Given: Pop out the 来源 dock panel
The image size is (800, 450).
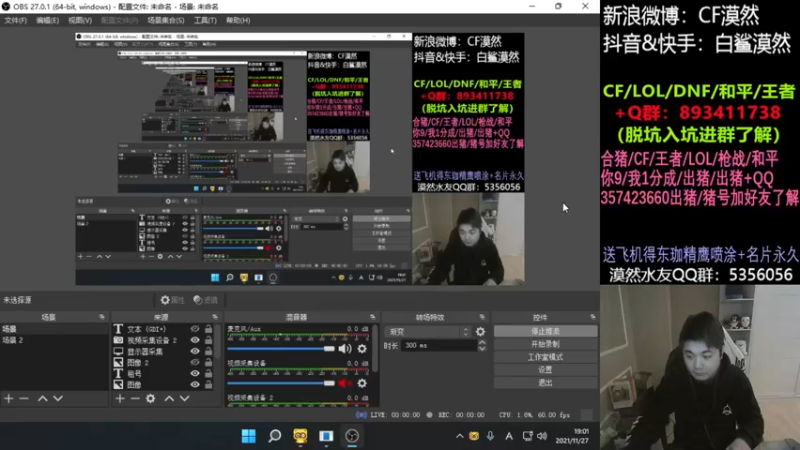Looking at the screenshot, I should (215, 317).
